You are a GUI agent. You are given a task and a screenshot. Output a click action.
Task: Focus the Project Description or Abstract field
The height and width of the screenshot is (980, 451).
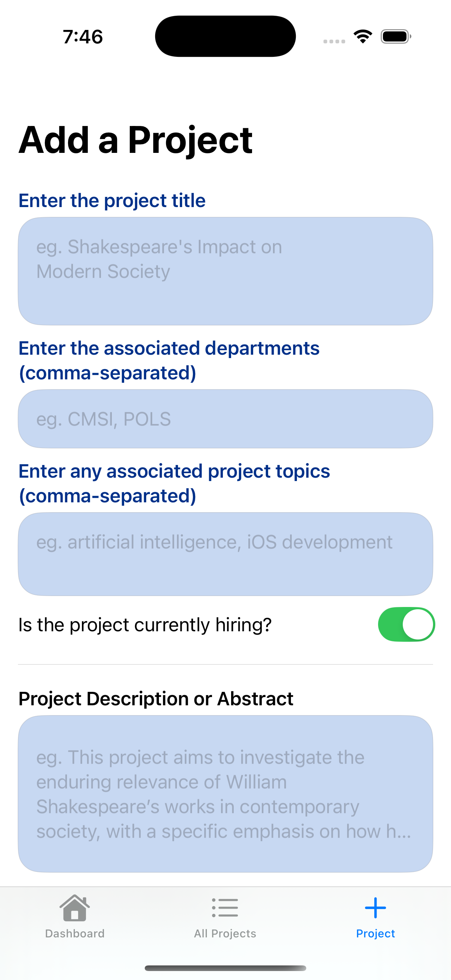click(x=225, y=793)
